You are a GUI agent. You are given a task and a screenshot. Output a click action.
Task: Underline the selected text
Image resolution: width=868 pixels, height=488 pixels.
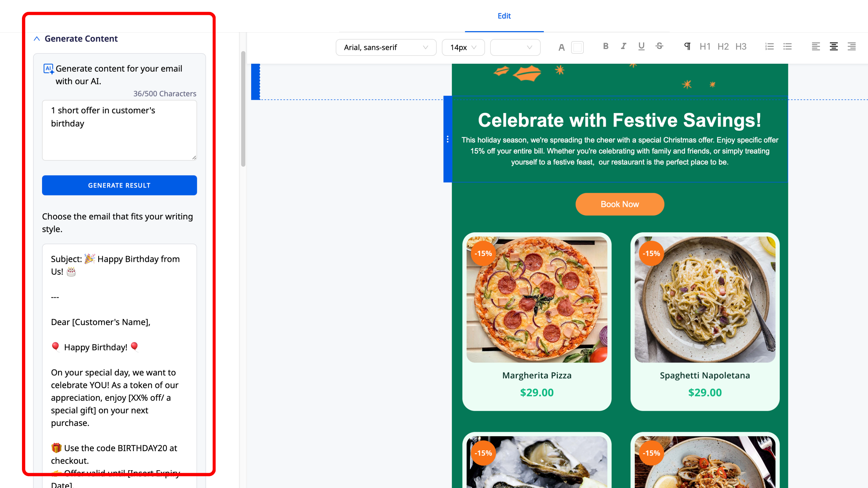pos(641,46)
